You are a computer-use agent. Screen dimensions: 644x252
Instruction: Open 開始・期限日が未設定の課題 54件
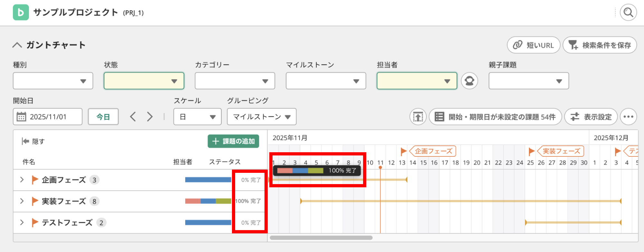click(x=495, y=117)
